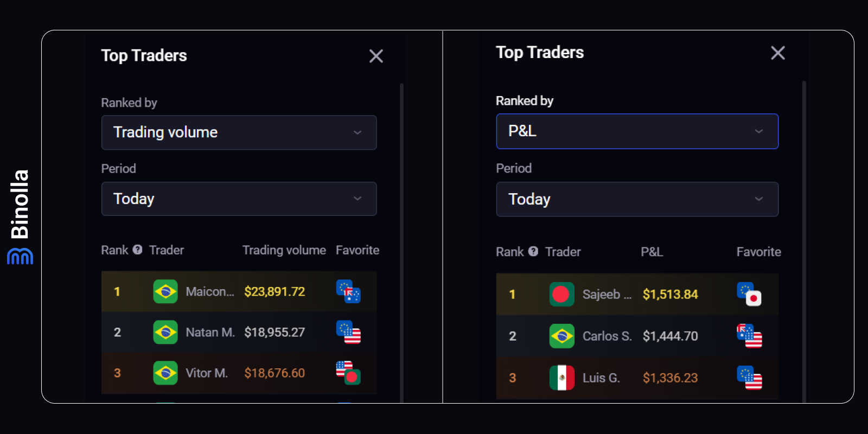Close the left Top Traders panel

(x=376, y=56)
